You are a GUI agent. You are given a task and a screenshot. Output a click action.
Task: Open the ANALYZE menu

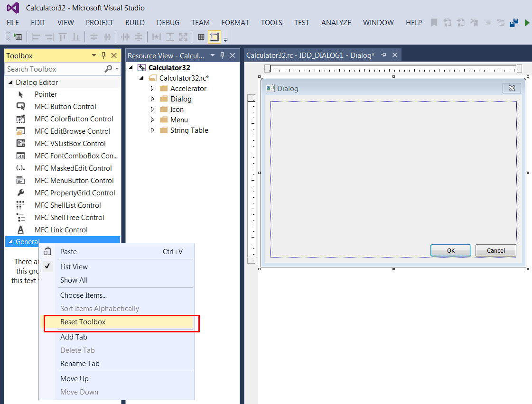coord(336,23)
